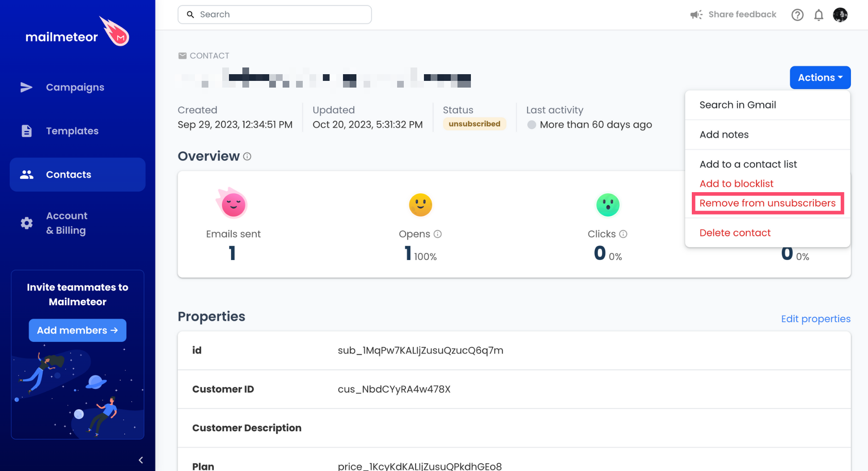Click the Opens 100% value
The image size is (868, 471).
[425, 257]
